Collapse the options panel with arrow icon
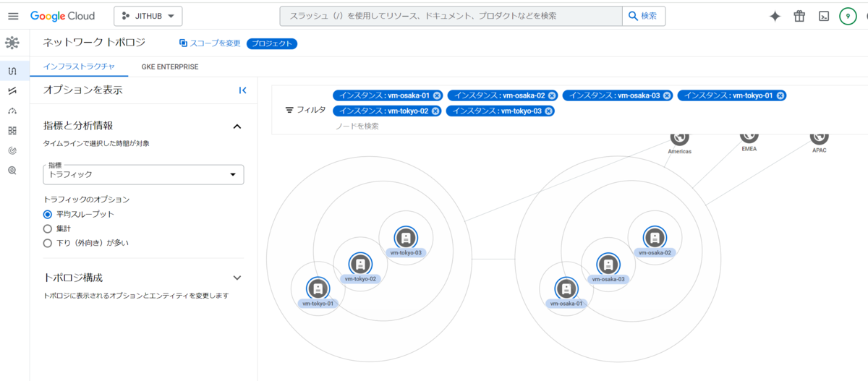868x381 pixels. tap(242, 90)
